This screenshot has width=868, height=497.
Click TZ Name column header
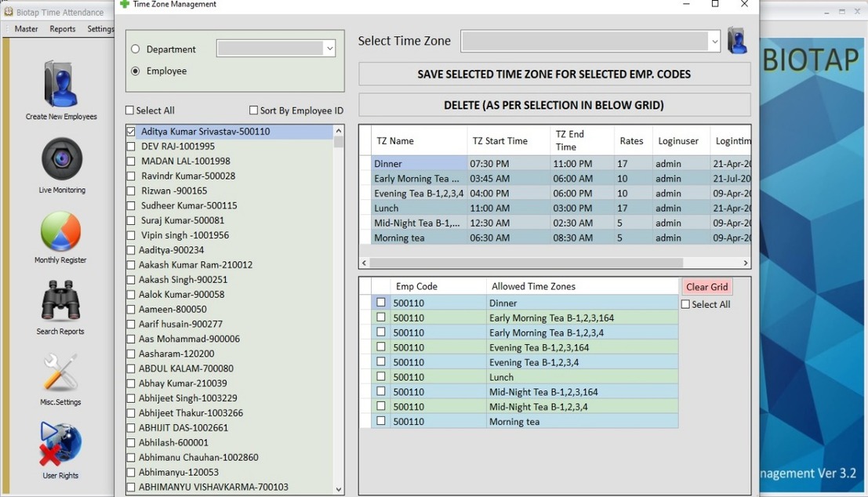pyautogui.click(x=419, y=140)
